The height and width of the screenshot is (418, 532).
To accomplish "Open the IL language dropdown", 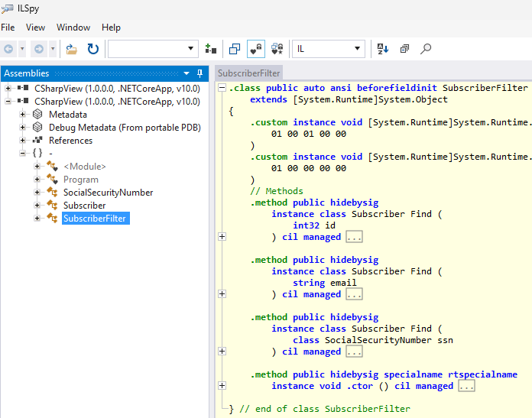I will pyautogui.click(x=329, y=49).
